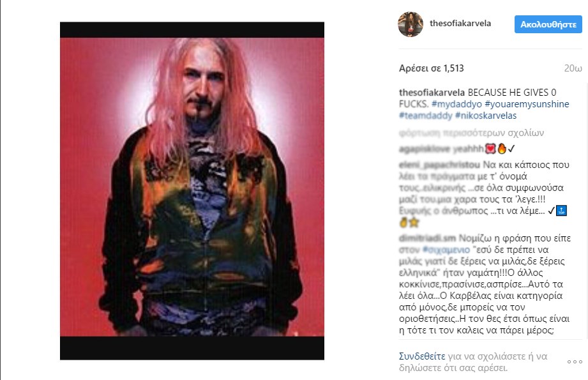Viewport: 588px width, 380px height.
Task: Open thesofiakarvela username in header
Action: [460, 23]
